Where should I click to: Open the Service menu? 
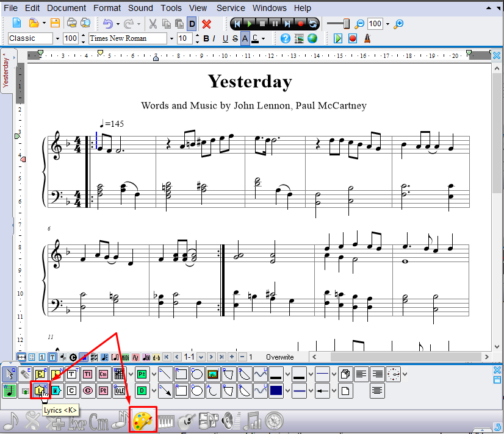coord(231,8)
